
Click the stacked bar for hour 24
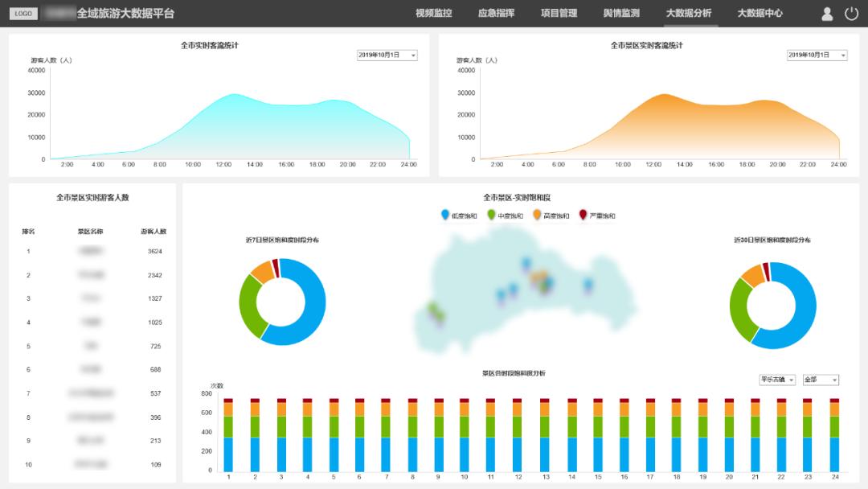click(x=835, y=435)
